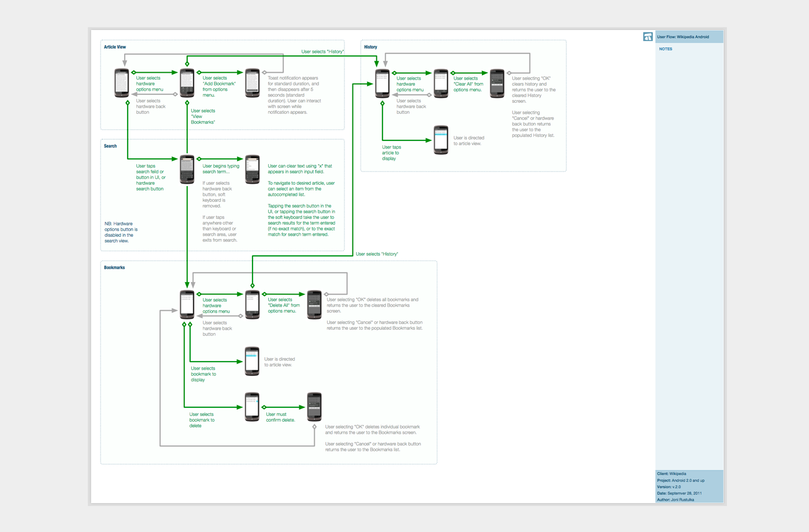Screen dimensions: 809x532
Task: Click the article view phone under History
Action: (441, 140)
